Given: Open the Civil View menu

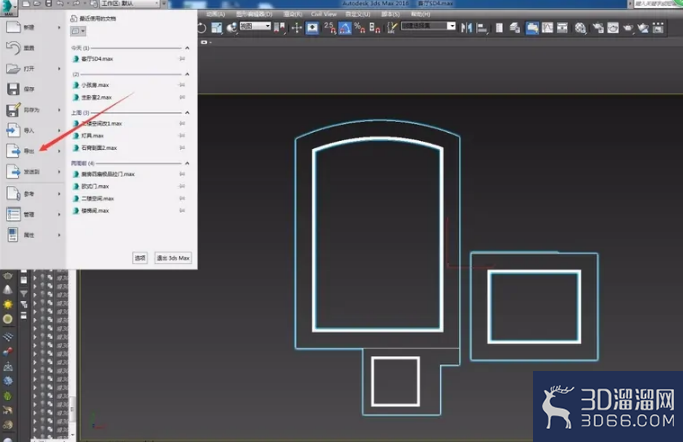Looking at the screenshot, I should coord(324,14).
